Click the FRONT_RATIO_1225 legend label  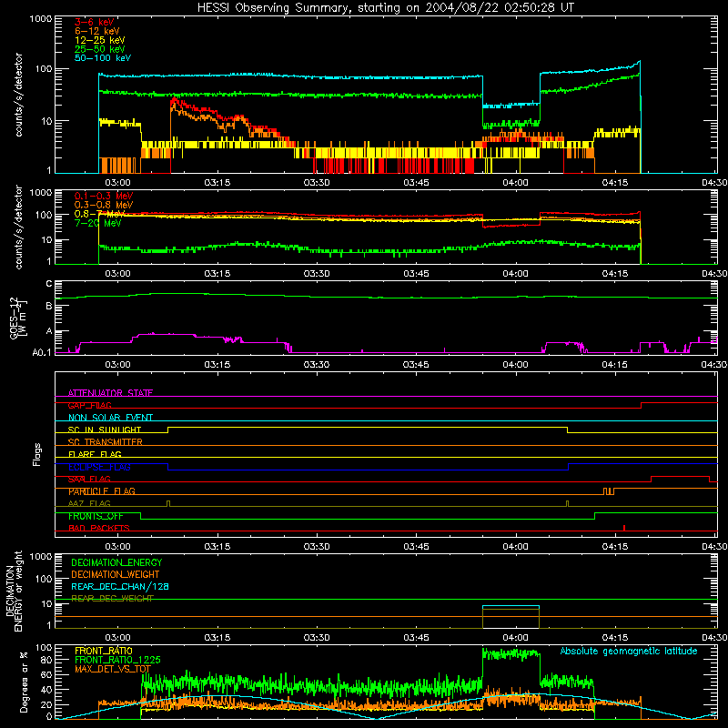[117, 660]
